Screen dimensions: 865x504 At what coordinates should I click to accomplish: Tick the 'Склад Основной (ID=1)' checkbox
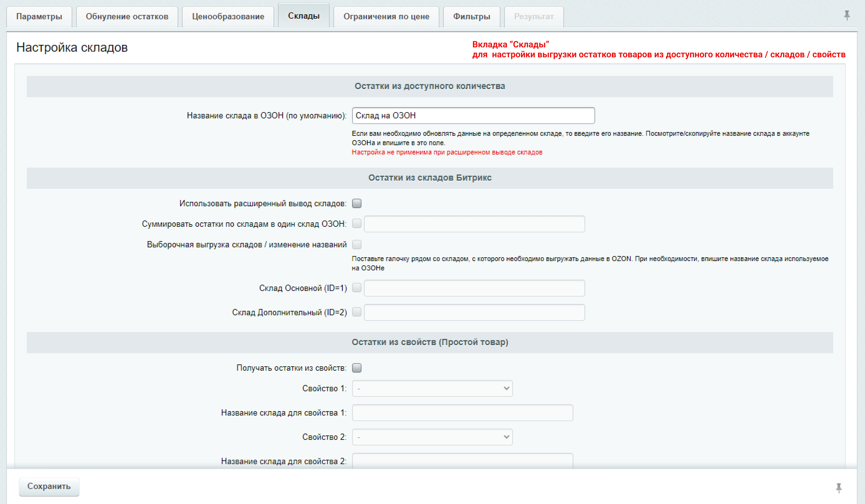coord(357,287)
